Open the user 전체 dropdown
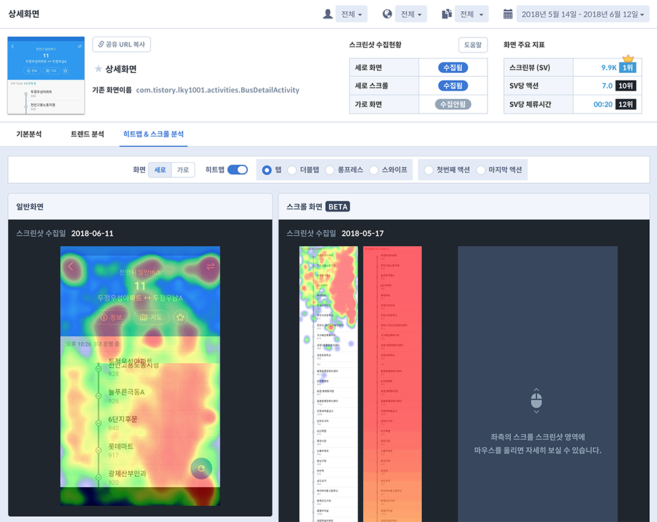Viewport: 657px width, 522px height. pos(351,14)
